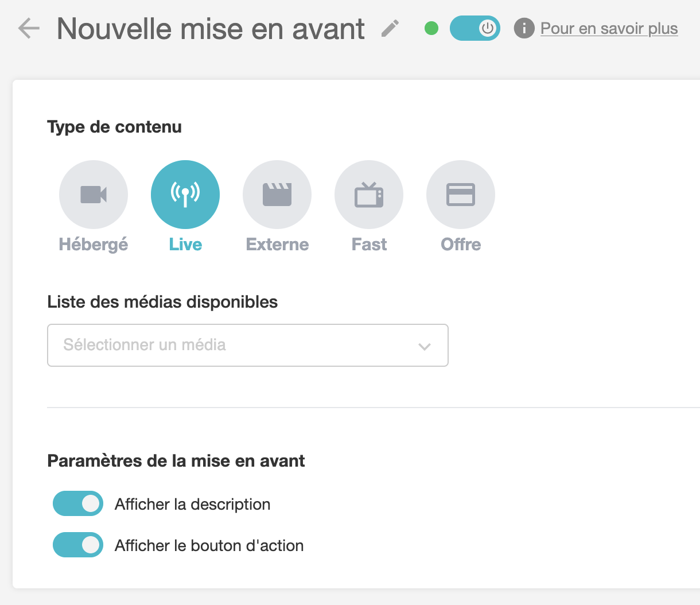Click the Fast label text
The height and width of the screenshot is (605, 700).
(x=369, y=245)
